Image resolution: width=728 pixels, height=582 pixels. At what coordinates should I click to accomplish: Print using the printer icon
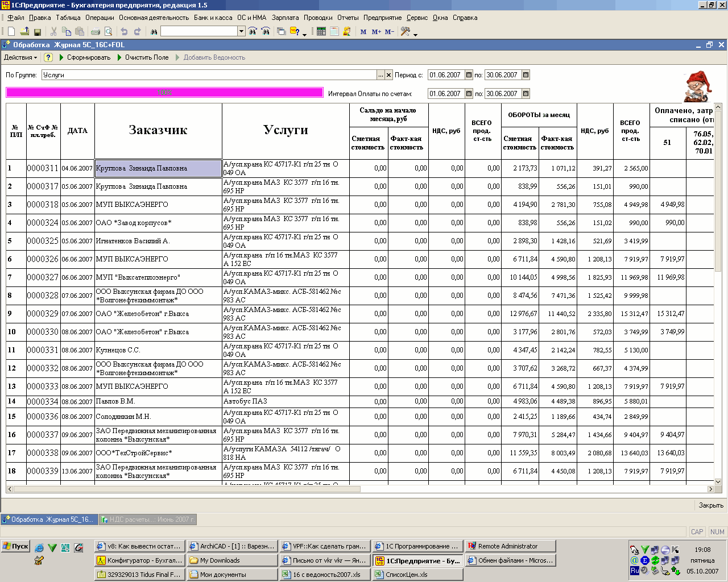point(96,32)
